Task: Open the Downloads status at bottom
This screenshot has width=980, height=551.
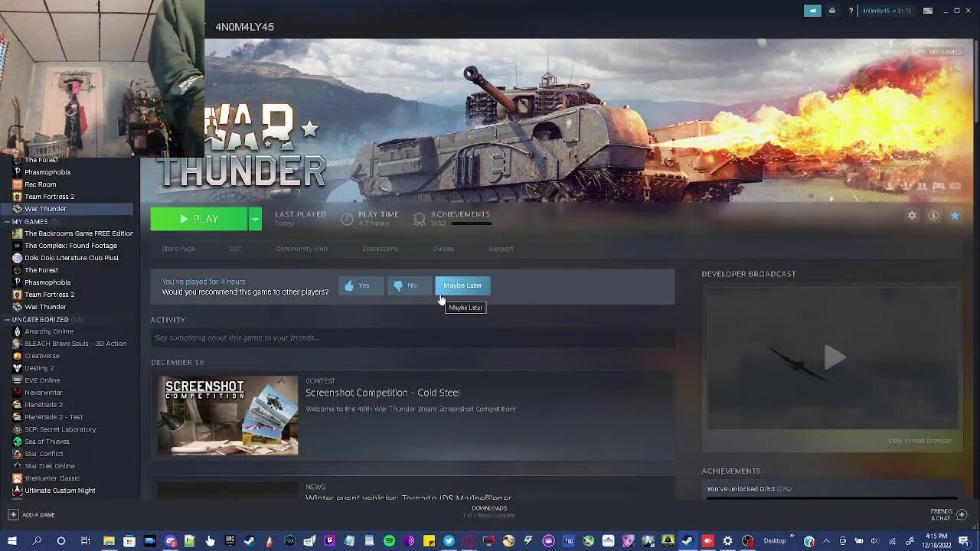Action: [489, 511]
